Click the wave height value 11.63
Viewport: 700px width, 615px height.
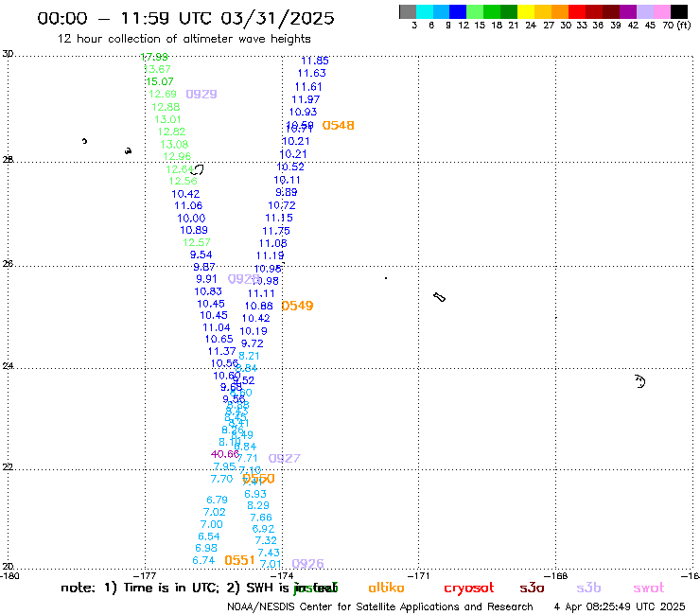[x=312, y=73]
